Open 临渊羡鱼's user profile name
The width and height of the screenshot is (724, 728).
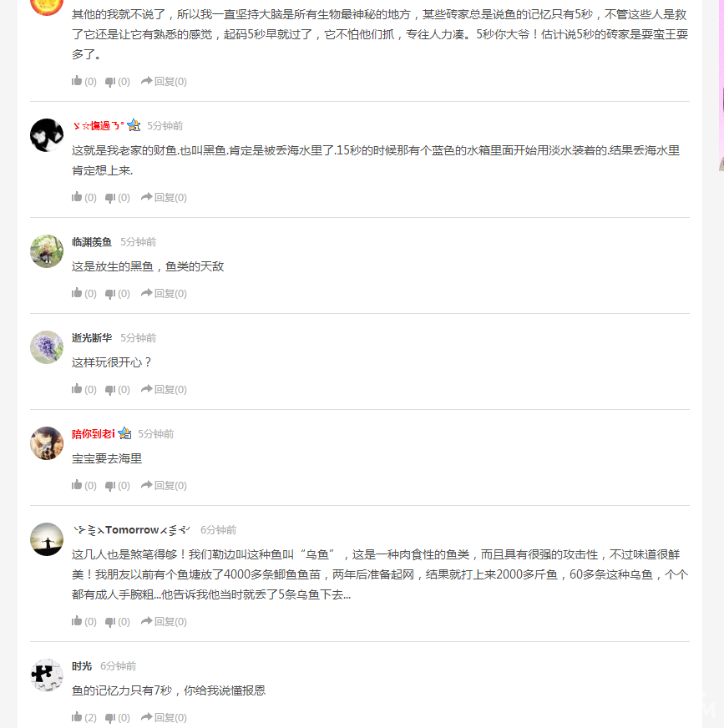click(92, 242)
